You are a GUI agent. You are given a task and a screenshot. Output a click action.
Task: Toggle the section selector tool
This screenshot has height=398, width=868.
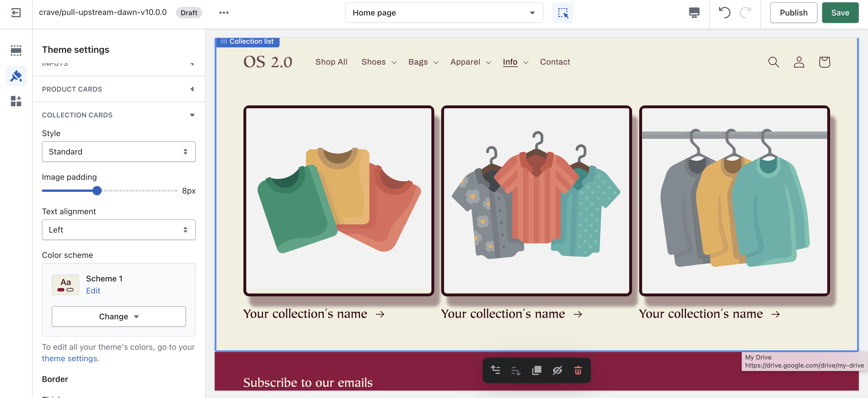562,12
